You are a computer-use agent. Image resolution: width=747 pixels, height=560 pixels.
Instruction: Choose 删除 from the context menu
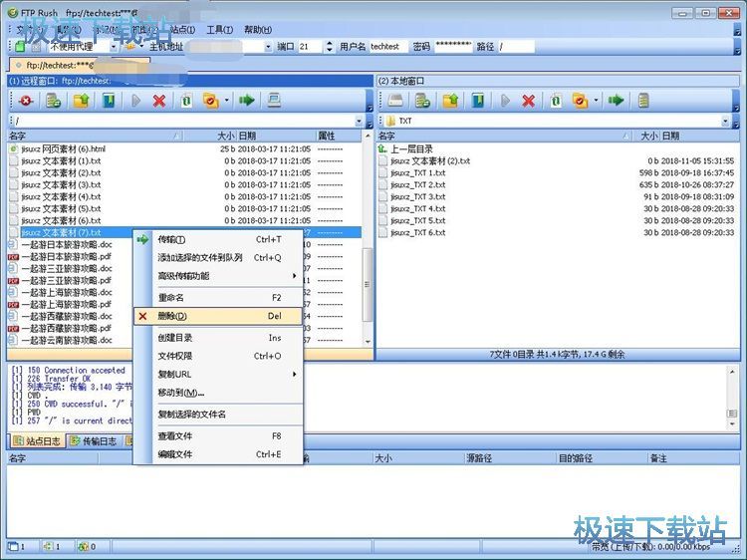[x=218, y=316]
